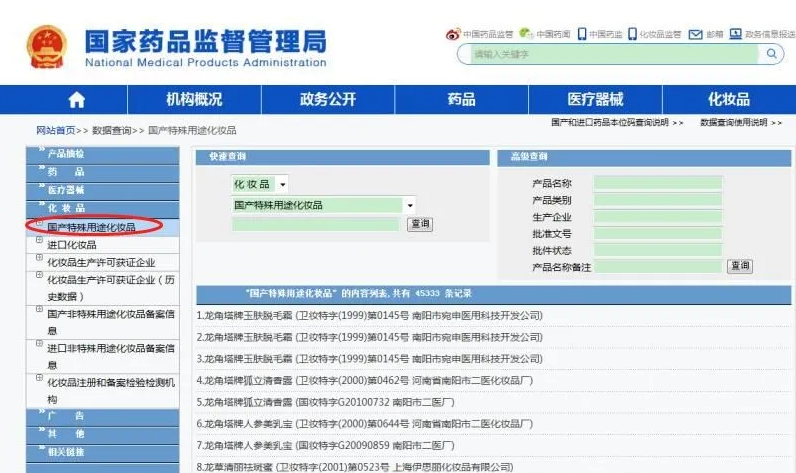Image resolution: width=796 pixels, height=473 pixels.
Task: Click the 批件状态 input field
Action: (658, 250)
